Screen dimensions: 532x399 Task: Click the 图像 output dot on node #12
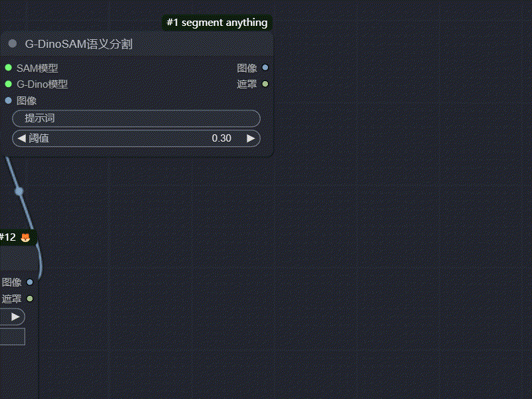[x=30, y=282]
